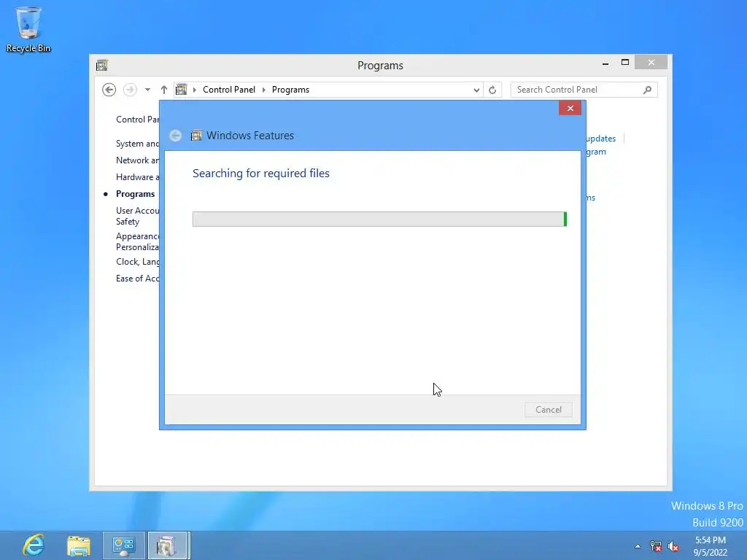Click the 'Searching for required files' heading
This screenshot has height=560, width=747.
[x=261, y=174]
